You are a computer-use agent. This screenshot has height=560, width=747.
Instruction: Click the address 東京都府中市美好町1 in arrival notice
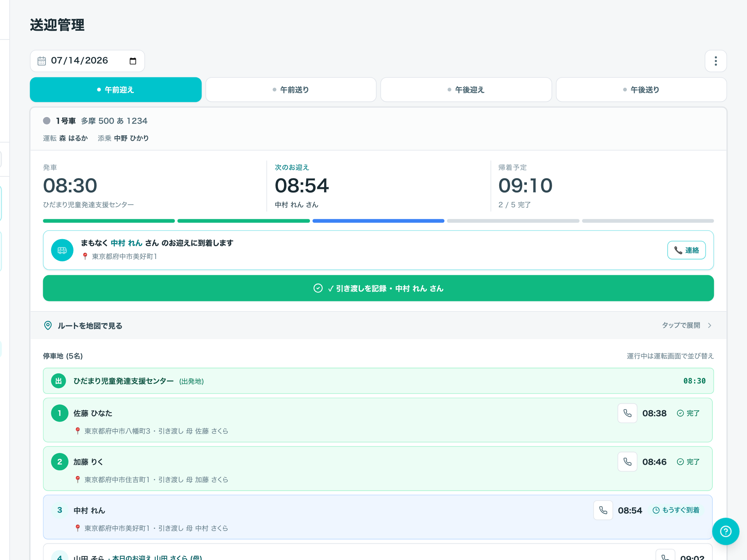(x=124, y=256)
